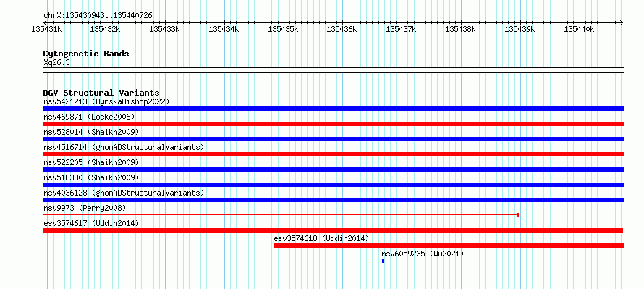Select the blue bar under nsv4036128
This screenshot has width=644, height=289.
(x=333, y=200)
